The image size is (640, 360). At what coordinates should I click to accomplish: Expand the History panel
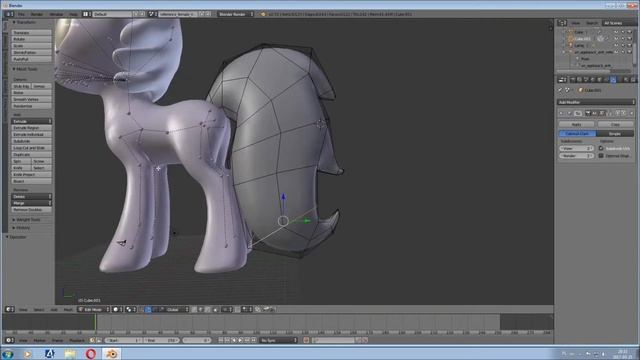pyautogui.click(x=22, y=228)
